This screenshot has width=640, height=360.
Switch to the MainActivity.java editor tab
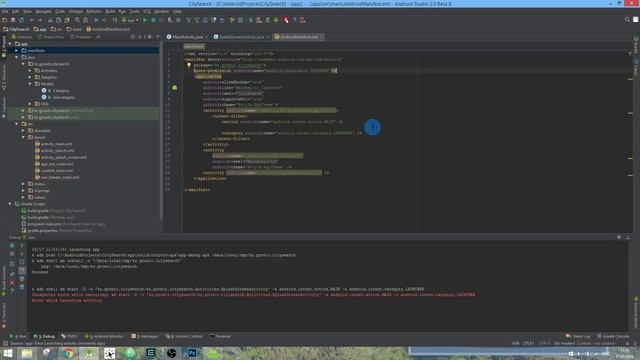tap(187, 37)
